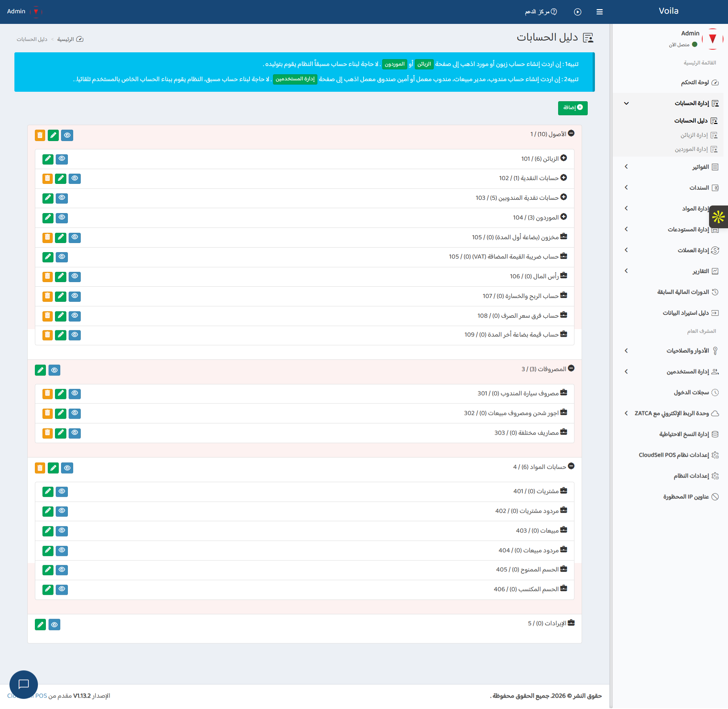Expand حسابات النقدية (1) tree node
The image size is (728, 709).
pyautogui.click(x=563, y=177)
